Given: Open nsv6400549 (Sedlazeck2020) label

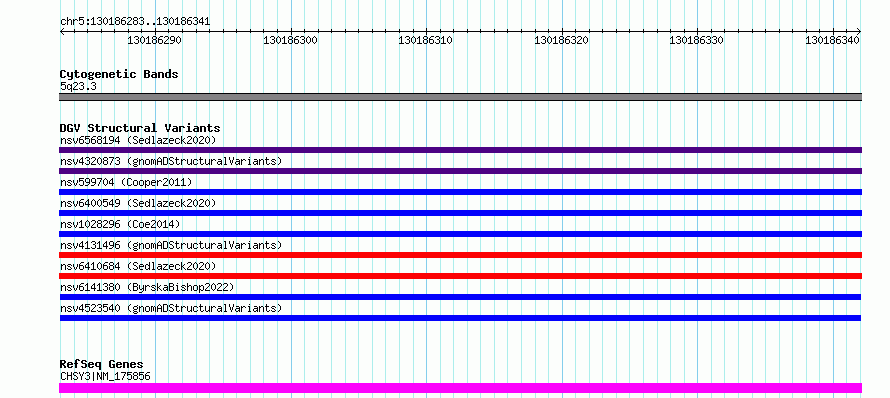Looking at the screenshot, I should point(138,203).
